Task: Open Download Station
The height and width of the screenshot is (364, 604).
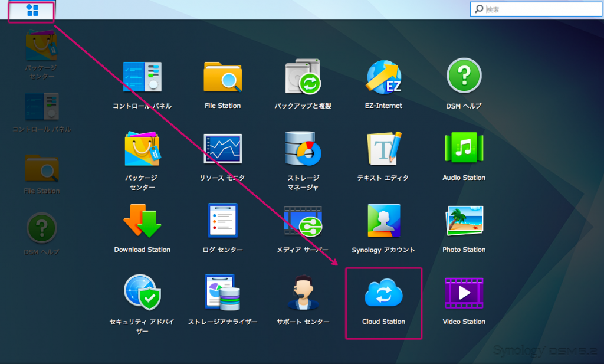Action: pyautogui.click(x=142, y=221)
